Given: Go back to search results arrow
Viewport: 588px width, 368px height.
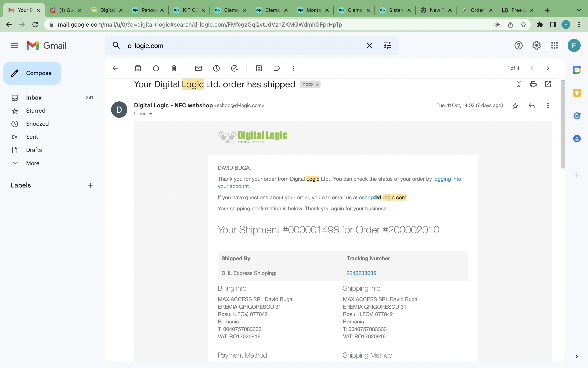Looking at the screenshot, I should [115, 68].
